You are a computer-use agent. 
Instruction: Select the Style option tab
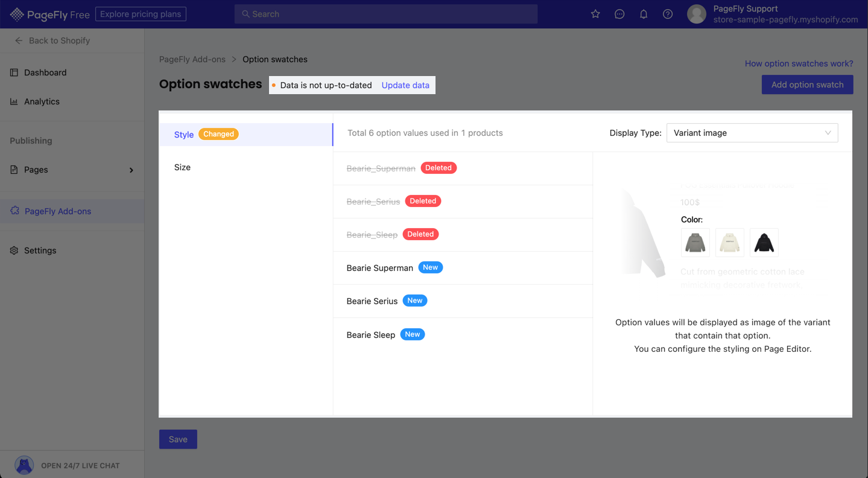pyautogui.click(x=246, y=135)
